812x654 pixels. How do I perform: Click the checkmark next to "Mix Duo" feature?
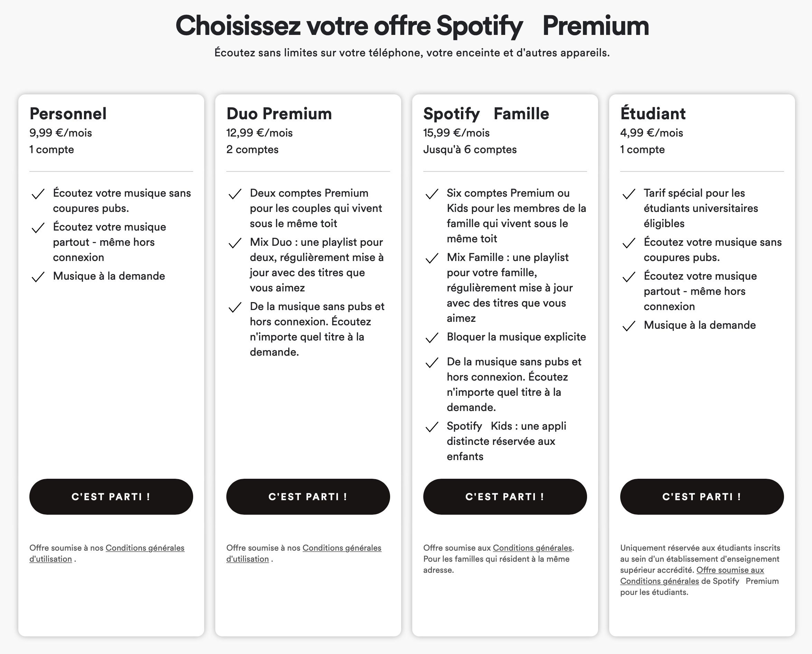[235, 244]
